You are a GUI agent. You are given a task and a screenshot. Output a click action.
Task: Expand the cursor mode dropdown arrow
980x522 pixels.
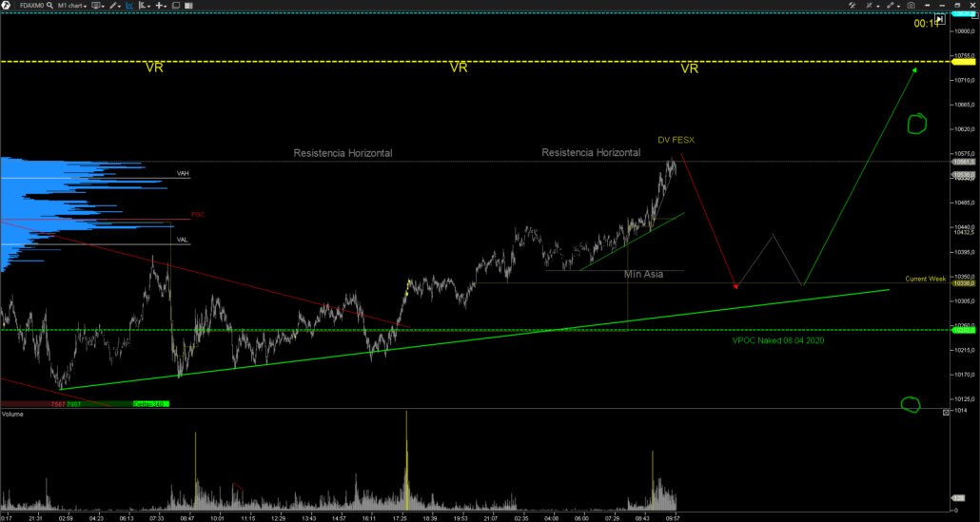tap(878, 7)
